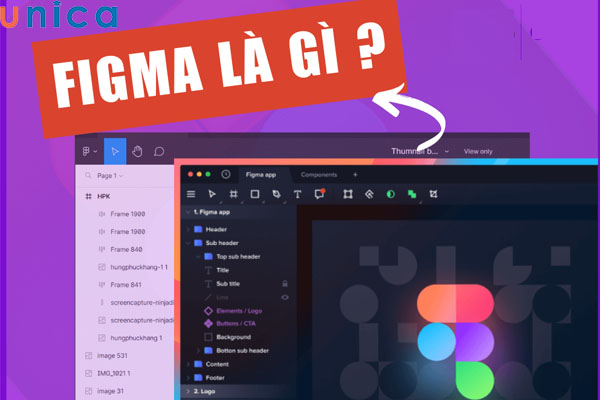Click the history clock icon beside tabs

(226, 175)
